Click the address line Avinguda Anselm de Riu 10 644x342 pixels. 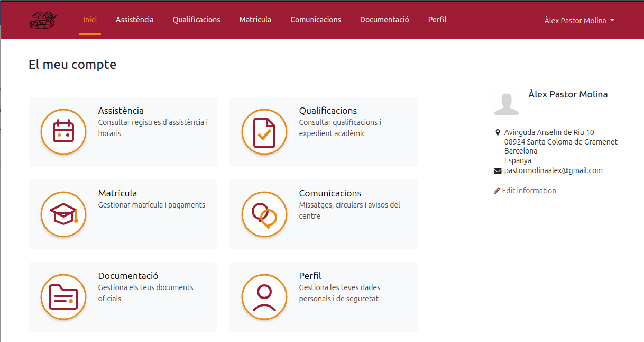549,132
